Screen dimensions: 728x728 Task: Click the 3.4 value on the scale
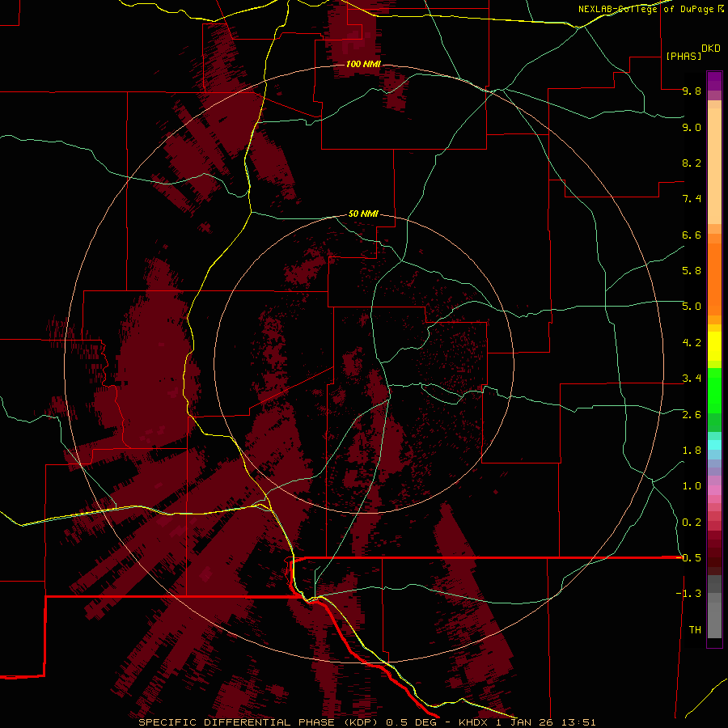pyautogui.click(x=692, y=379)
